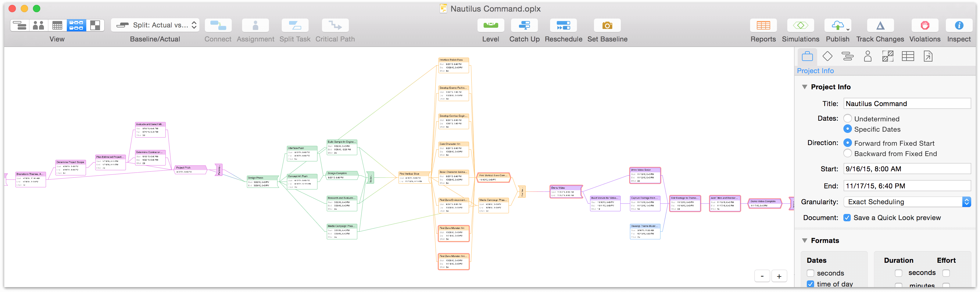Select the First Vertical Slice node
980x292 pixels.
coord(414,178)
